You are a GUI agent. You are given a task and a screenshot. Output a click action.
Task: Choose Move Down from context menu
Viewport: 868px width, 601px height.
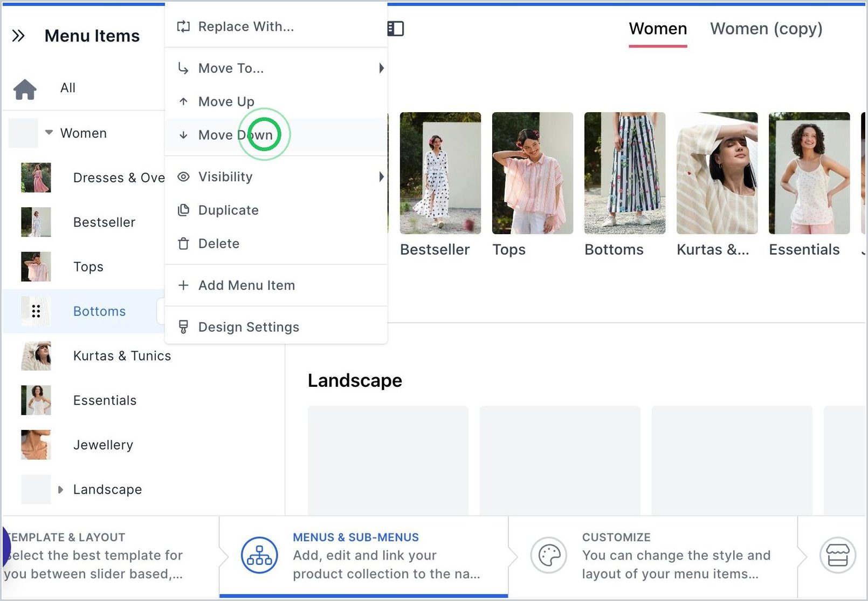(x=276, y=135)
